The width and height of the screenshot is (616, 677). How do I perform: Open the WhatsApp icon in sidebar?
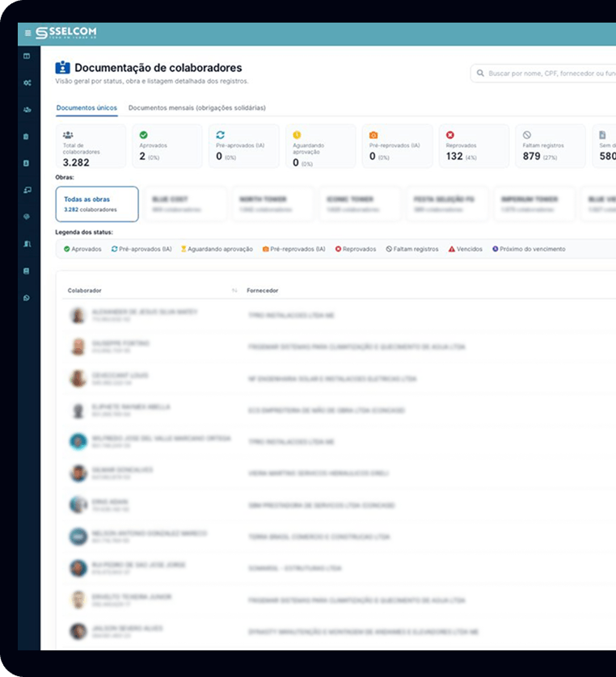click(x=27, y=298)
